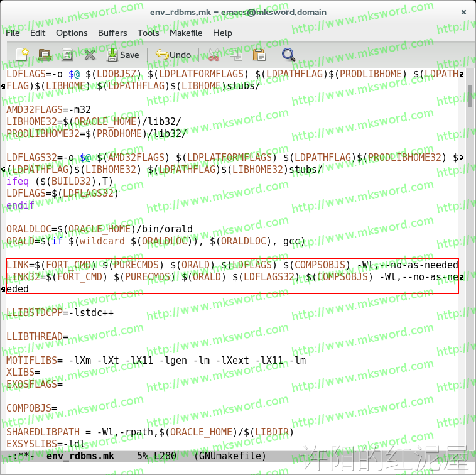Copy selection with copy icon
The image size is (476, 475).
[x=236, y=55]
